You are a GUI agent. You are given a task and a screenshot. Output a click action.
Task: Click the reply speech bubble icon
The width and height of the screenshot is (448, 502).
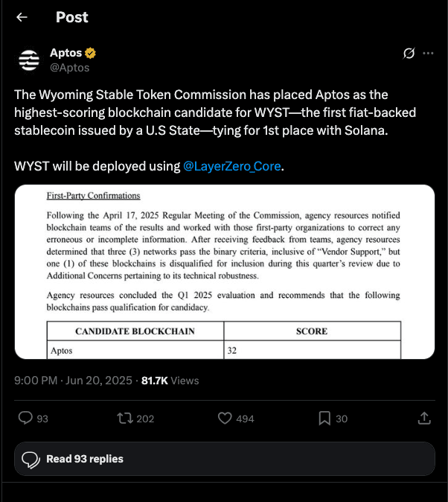click(25, 419)
